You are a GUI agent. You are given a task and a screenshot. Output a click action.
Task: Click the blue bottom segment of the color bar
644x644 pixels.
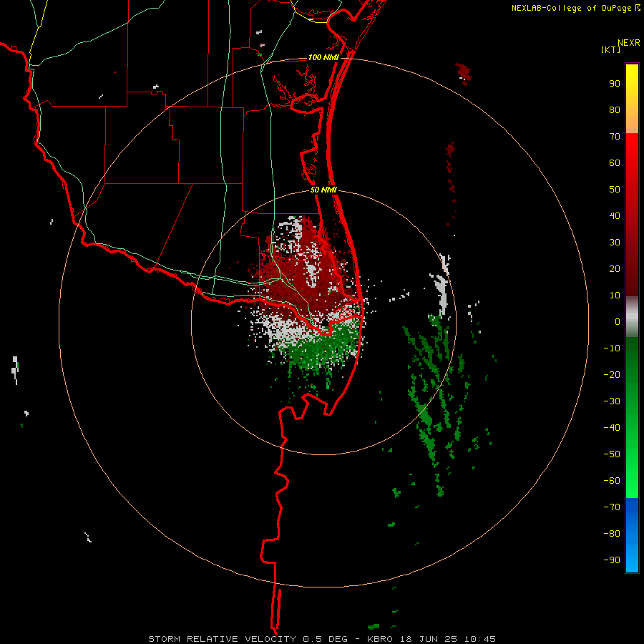pos(632,535)
